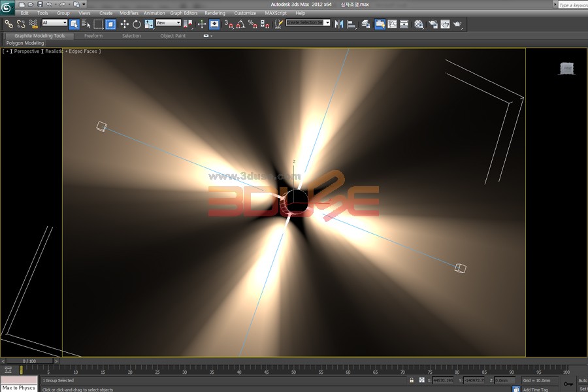The image size is (588, 392).
Task: Toggle the Selection Lock padlock
Action: pos(411,380)
